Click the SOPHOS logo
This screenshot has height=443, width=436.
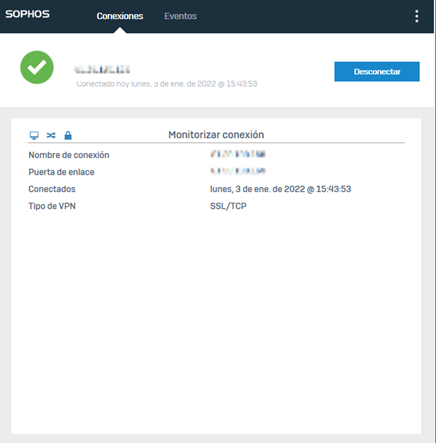27,14
